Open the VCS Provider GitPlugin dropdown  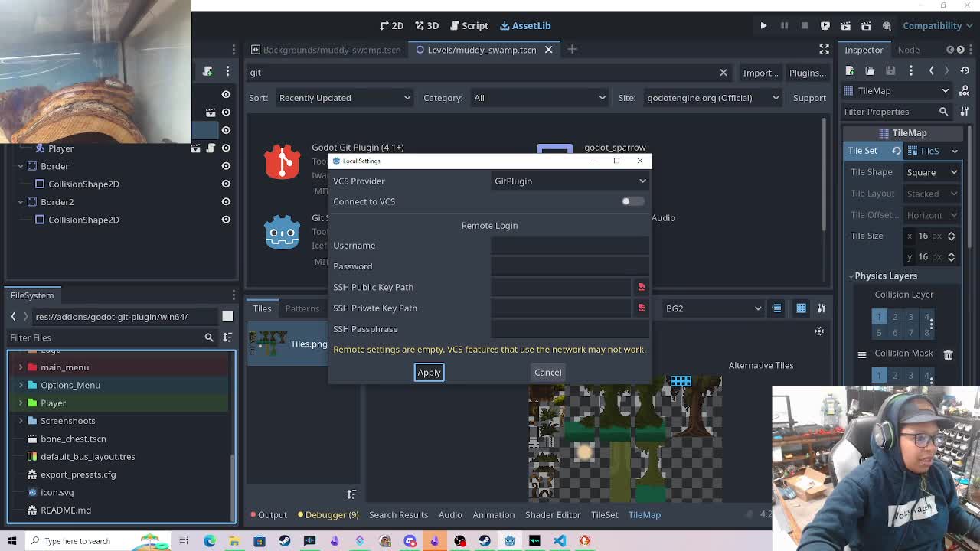pyautogui.click(x=570, y=181)
